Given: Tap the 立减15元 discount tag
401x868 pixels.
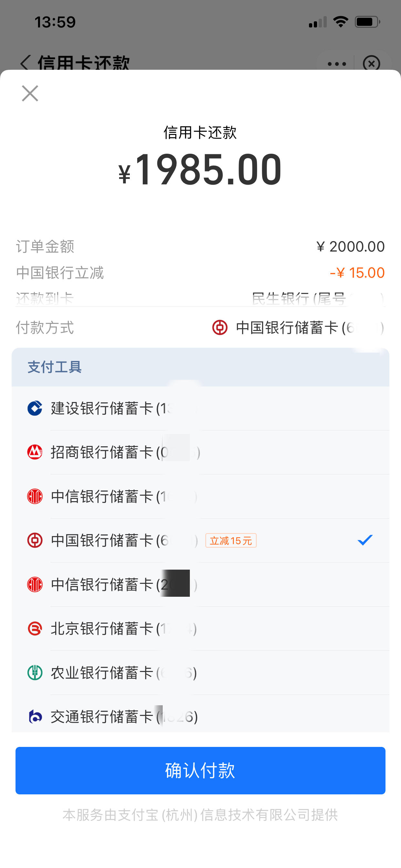Looking at the screenshot, I should (231, 541).
